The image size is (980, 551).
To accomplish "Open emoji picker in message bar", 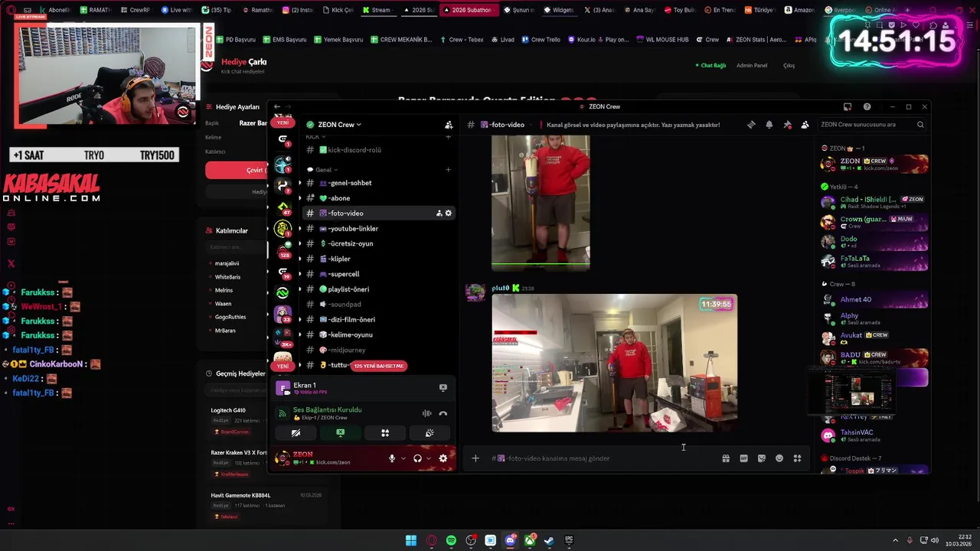I will pos(779,458).
